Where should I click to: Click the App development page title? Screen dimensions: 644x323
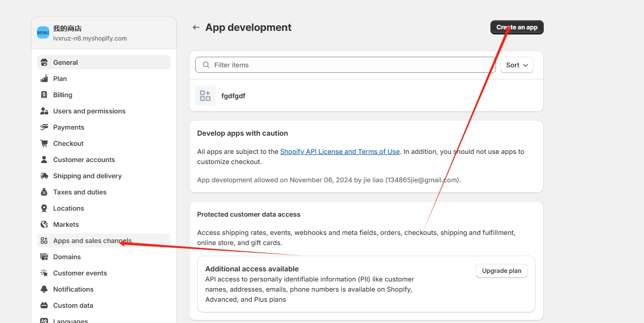pos(248,27)
